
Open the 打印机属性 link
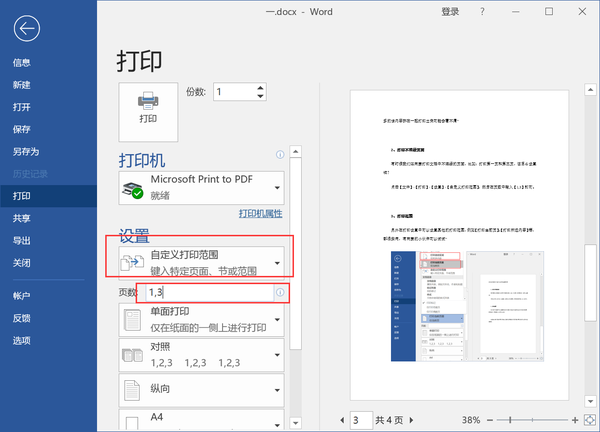coord(261,214)
